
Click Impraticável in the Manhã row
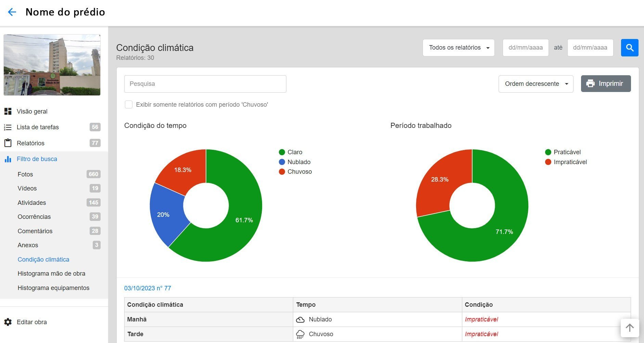point(481,319)
